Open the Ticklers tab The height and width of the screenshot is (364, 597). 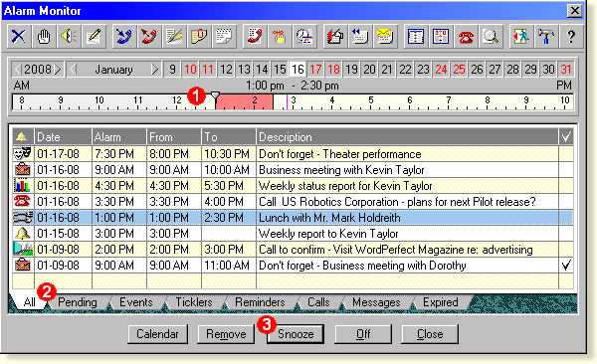coord(194,302)
